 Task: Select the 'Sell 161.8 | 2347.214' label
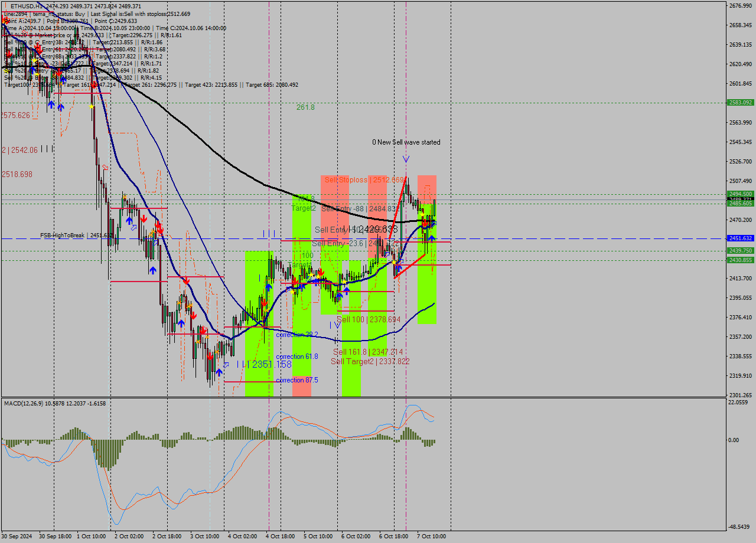click(x=369, y=352)
